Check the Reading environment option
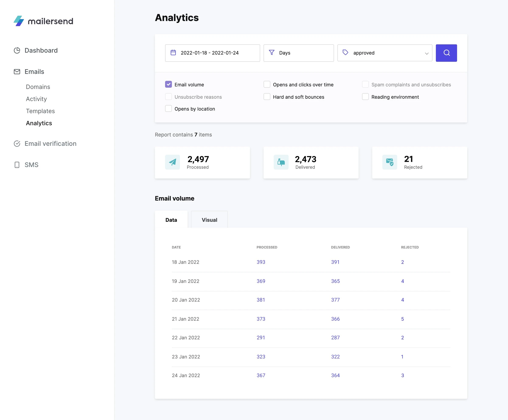The height and width of the screenshot is (420, 508). tap(365, 97)
